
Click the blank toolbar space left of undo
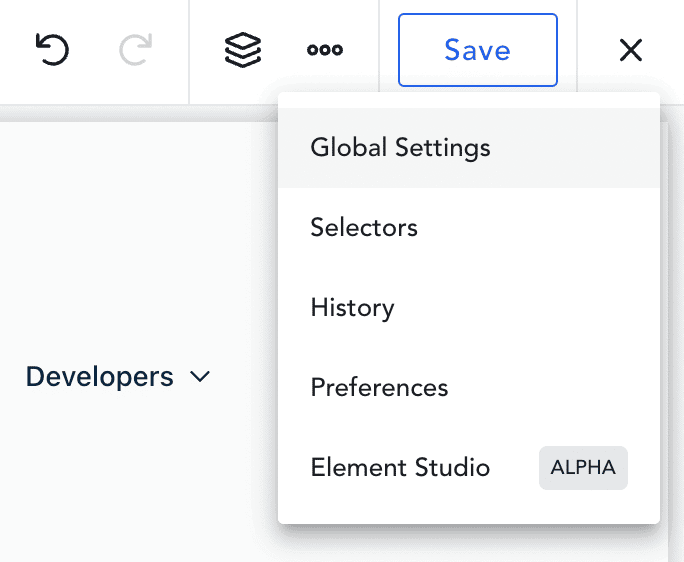click(14, 50)
